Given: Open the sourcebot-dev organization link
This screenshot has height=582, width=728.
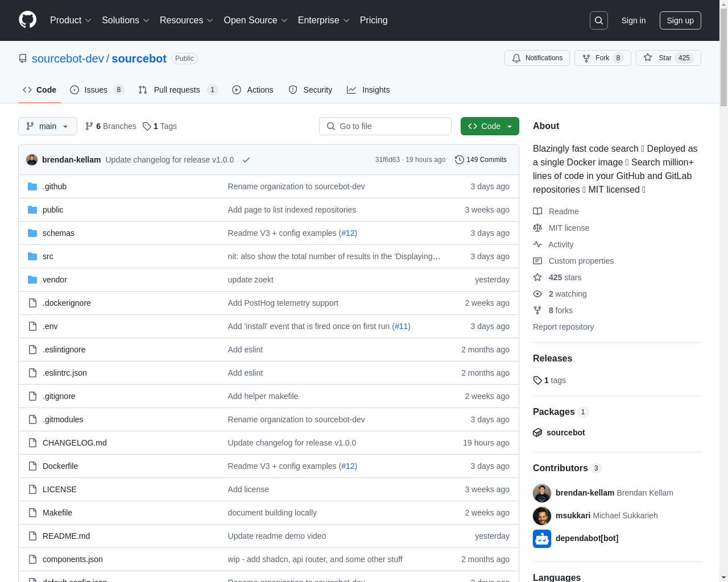Looking at the screenshot, I should (x=68, y=59).
